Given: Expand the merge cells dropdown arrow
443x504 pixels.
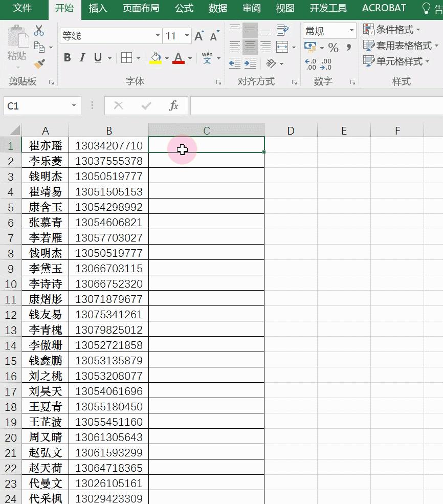Looking at the screenshot, I should (x=294, y=47).
